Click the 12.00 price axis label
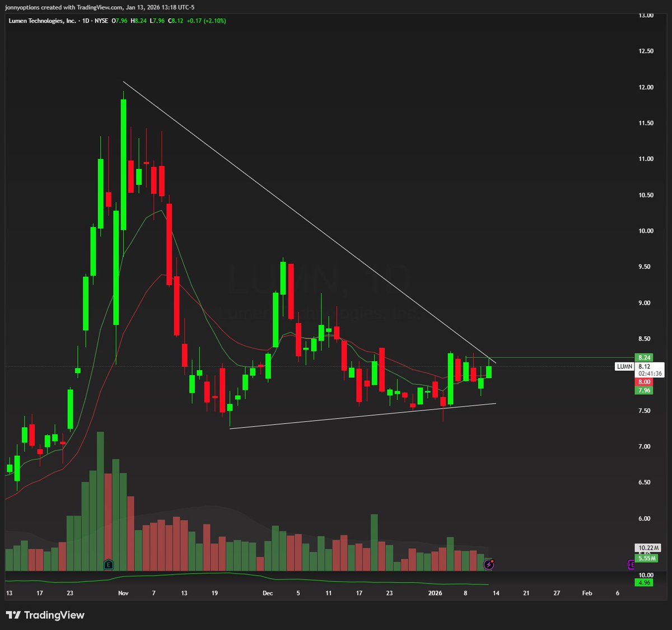672x630 pixels. 646,87
